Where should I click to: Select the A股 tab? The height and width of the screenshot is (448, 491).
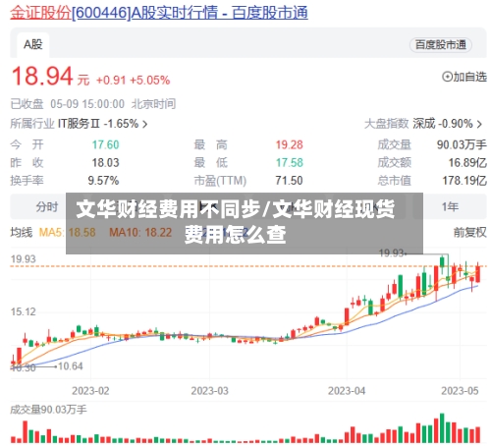tap(33, 44)
